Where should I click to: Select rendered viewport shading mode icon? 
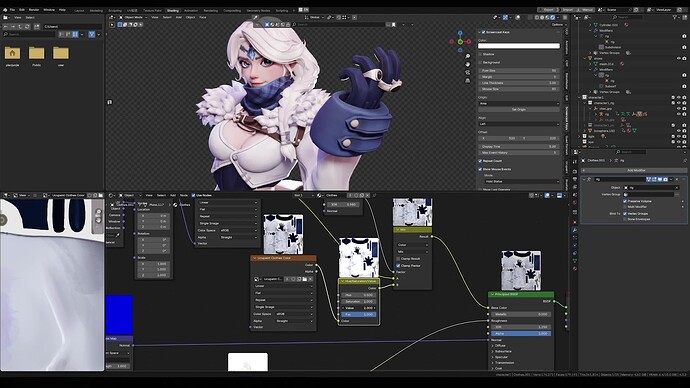(553, 17)
